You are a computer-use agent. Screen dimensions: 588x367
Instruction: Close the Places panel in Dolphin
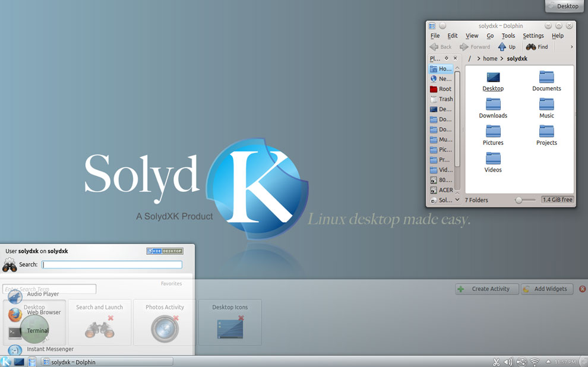point(455,58)
